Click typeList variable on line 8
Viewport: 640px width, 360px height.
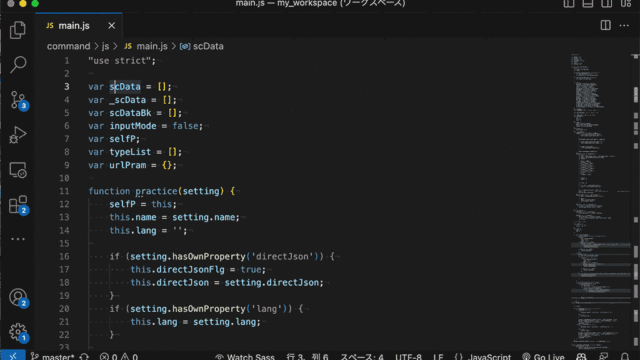pos(130,152)
